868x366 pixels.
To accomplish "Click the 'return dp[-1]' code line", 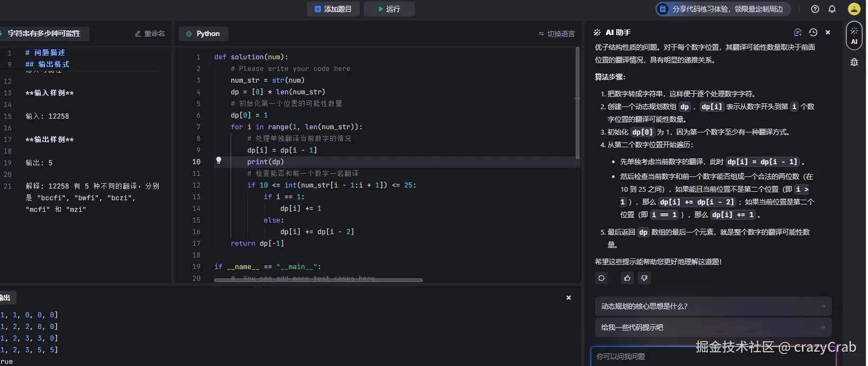I will (257, 243).
